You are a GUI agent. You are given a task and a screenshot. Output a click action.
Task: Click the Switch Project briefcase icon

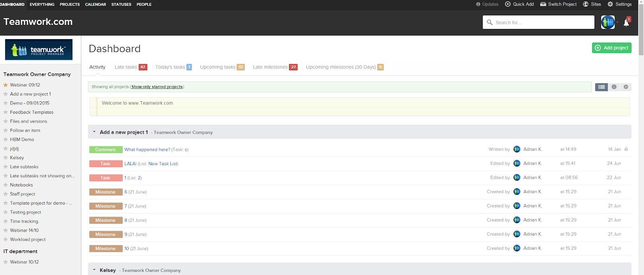pyautogui.click(x=543, y=4)
